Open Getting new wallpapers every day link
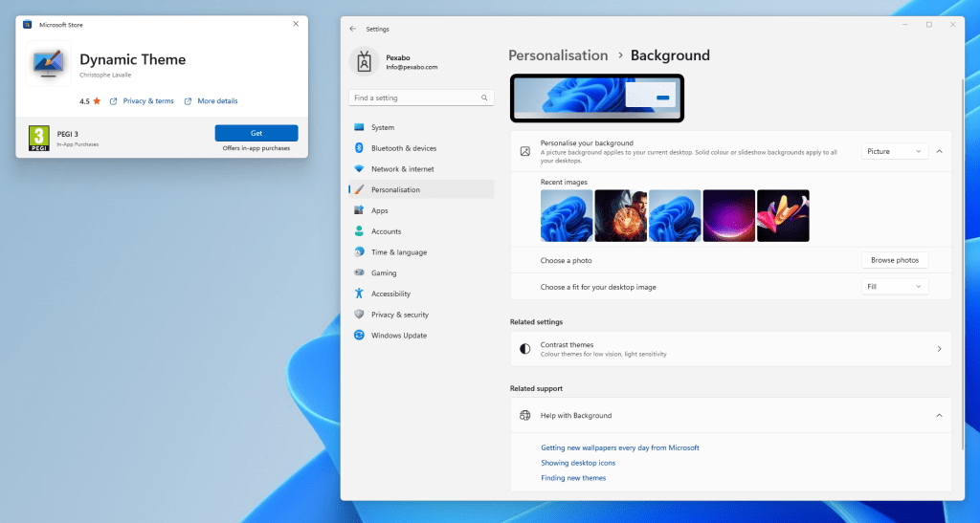This screenshot has width=980, height=523. [619, 447]
